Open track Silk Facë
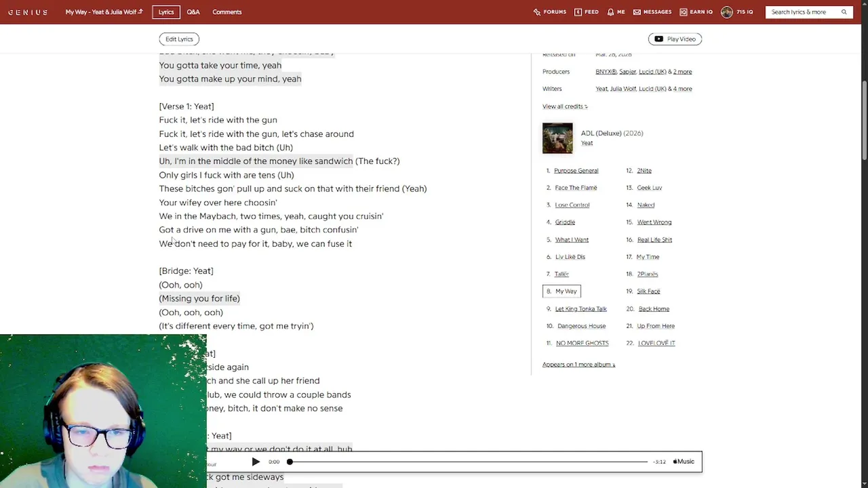This screenshot has width=868, height=488. (648, 291)
